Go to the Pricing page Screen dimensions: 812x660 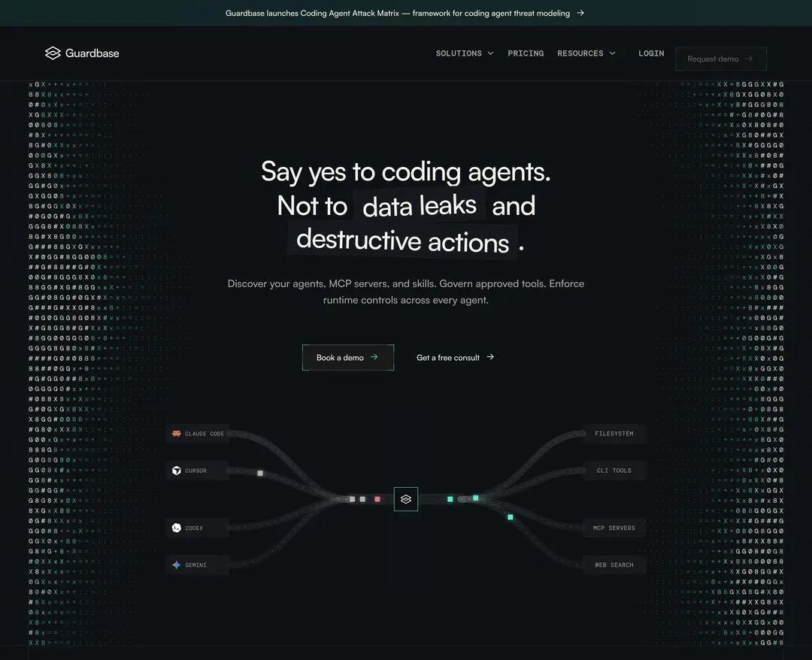click(x=526, y=53)
